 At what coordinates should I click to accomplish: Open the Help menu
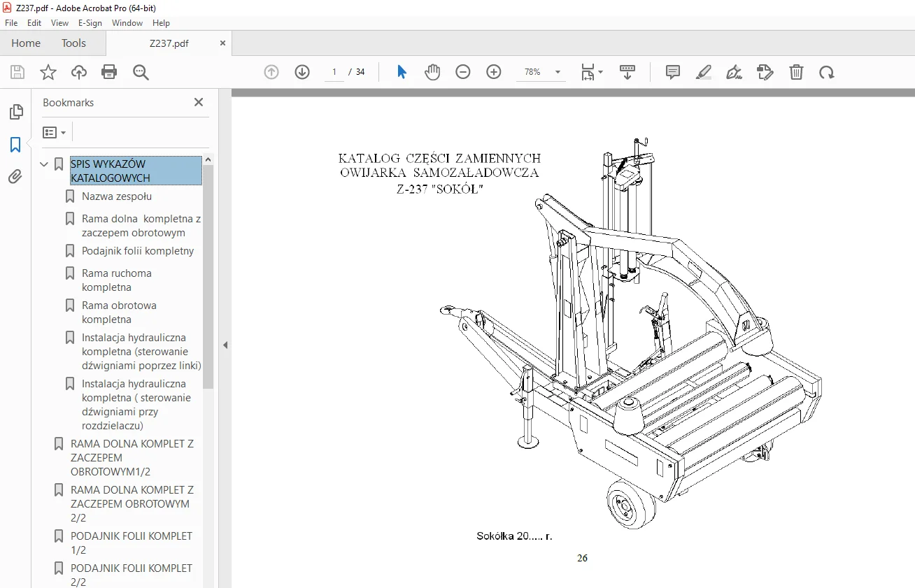161,23
